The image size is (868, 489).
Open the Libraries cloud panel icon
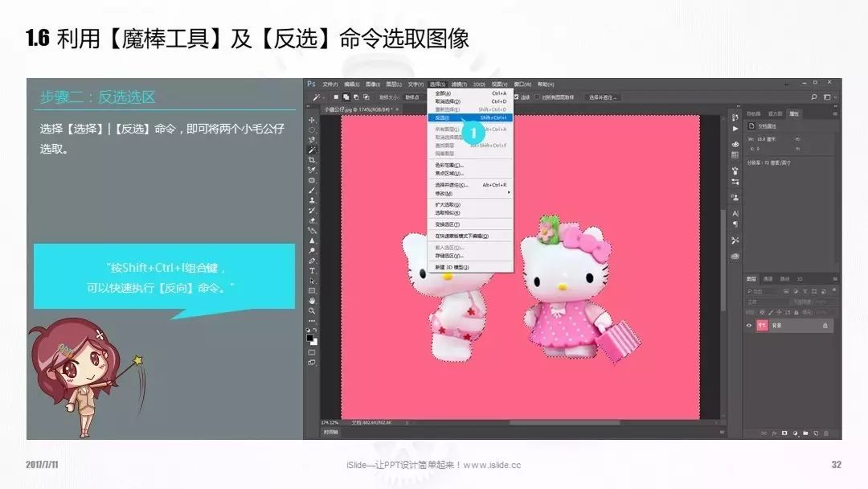pos(735,257)
